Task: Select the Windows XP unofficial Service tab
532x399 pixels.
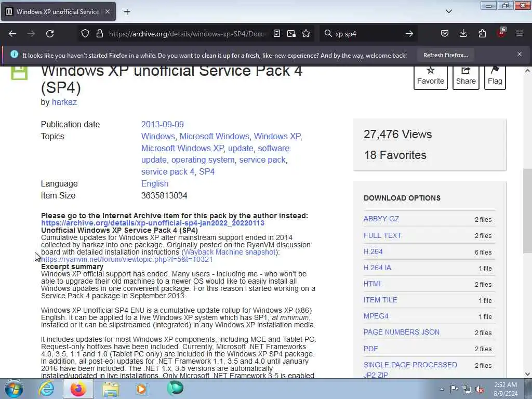Action: [58, 11]
